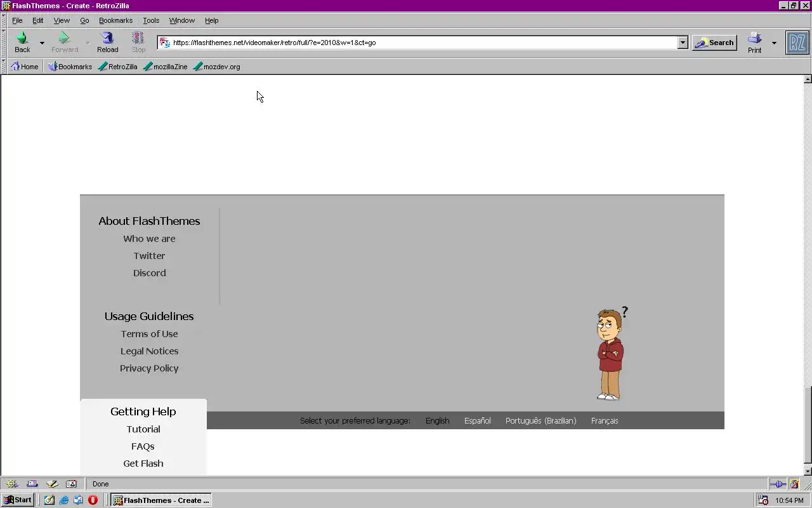Viewport: 812px width, 508px height.
Task: Click inside the URL address field
Action: pos(424,43)
